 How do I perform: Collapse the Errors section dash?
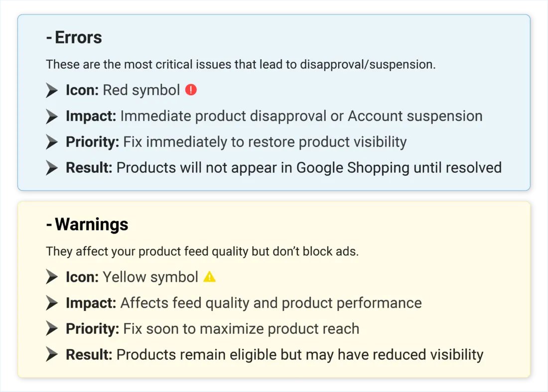click(x=49, y=38)
